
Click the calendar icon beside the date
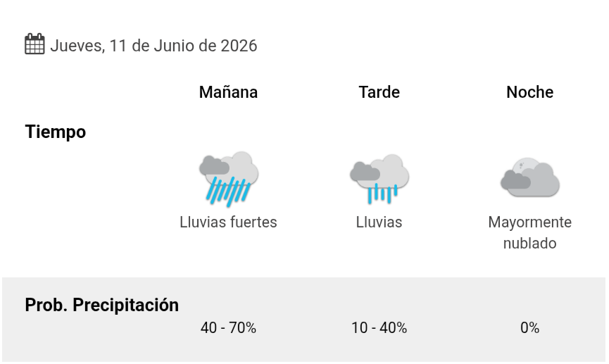pyautogui.click(x=34, y=44)
